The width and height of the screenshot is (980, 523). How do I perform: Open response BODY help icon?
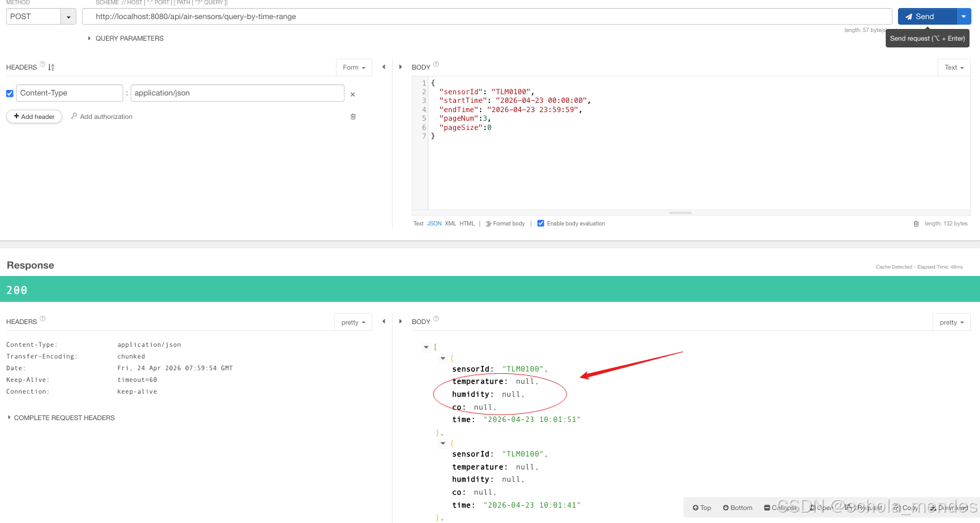pos(436,318)
